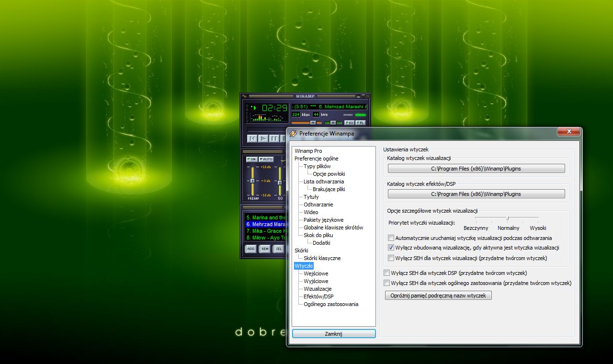Click the Winamp Pause button
The width and height of the screenshot is (613, 364).
point(273,138)
